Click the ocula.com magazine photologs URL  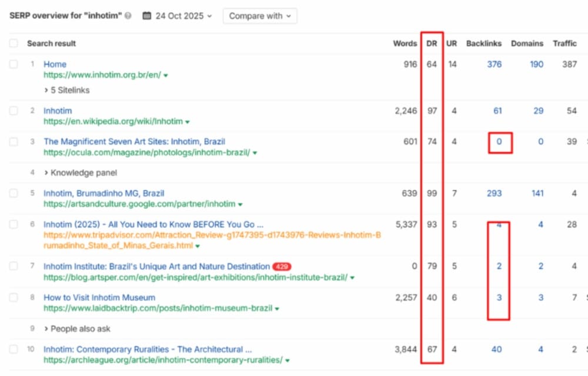(x=146, y=152)
